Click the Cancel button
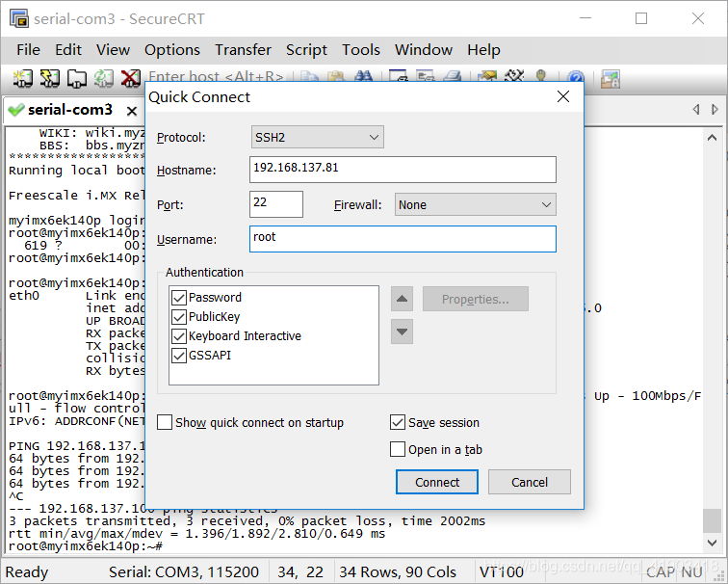The width and height of the screenshot is (728, 584). click(530, 482)
